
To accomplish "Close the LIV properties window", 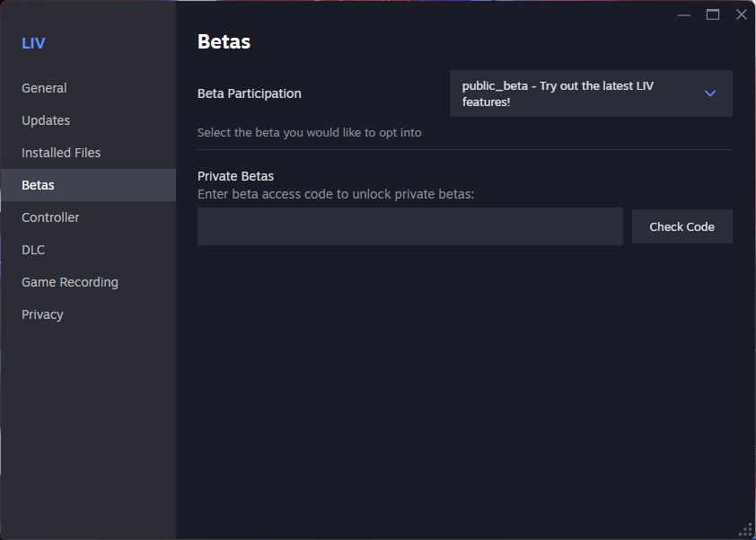I will 742,14.
